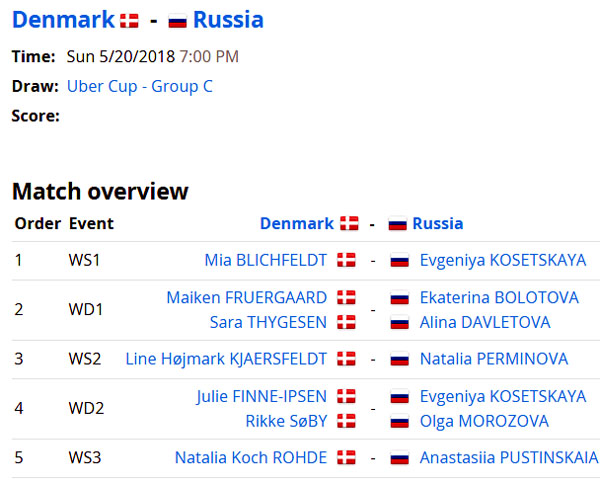Open Uber Cup - Group C draw
600x484 pixels.
coord(140,86)
